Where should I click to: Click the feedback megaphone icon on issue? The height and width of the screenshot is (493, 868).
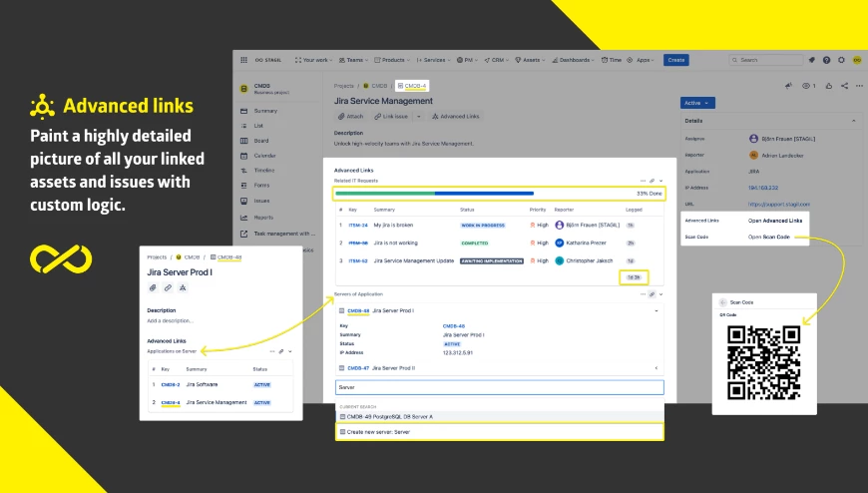click(788, 86)
